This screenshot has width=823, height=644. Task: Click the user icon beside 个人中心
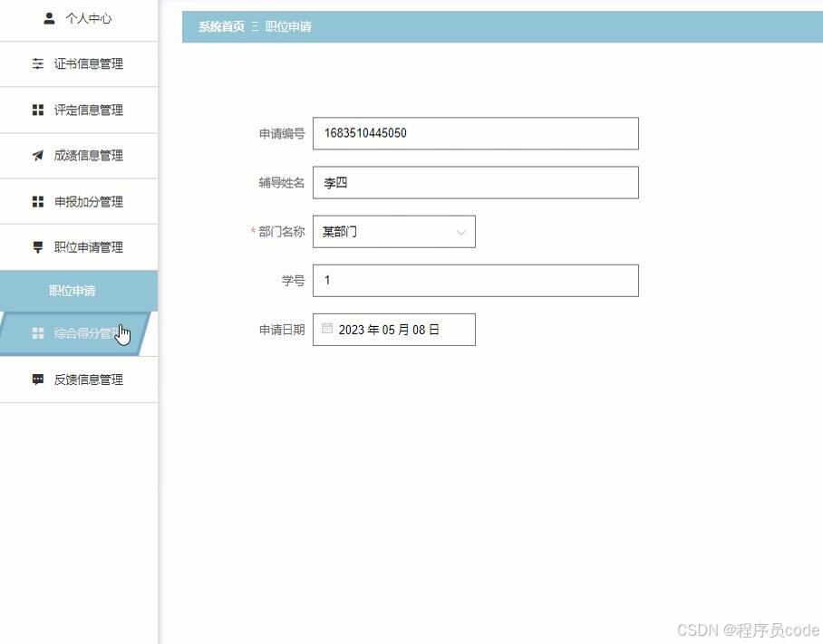click(49, 19)
